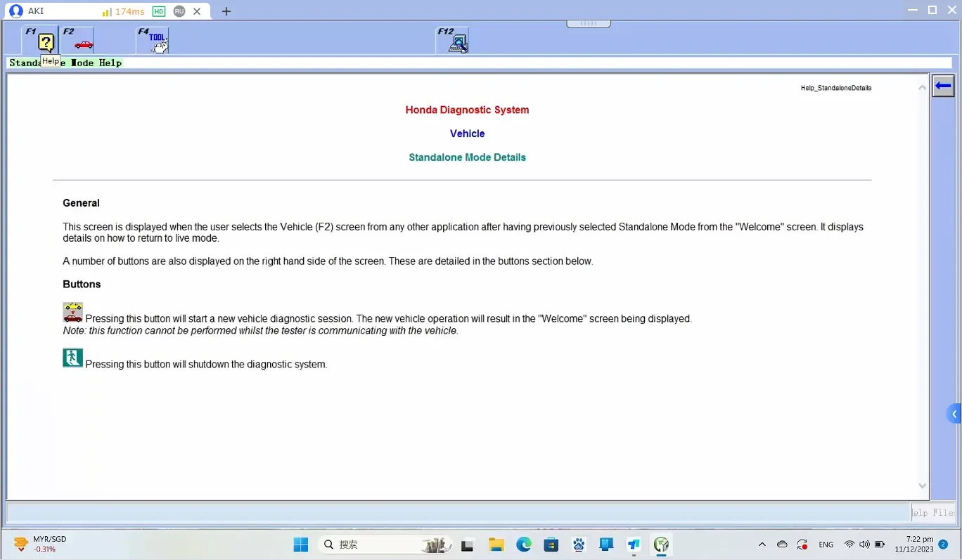Click the taskbar search box
Screen dimensions: 962x560
pos(386,545)
